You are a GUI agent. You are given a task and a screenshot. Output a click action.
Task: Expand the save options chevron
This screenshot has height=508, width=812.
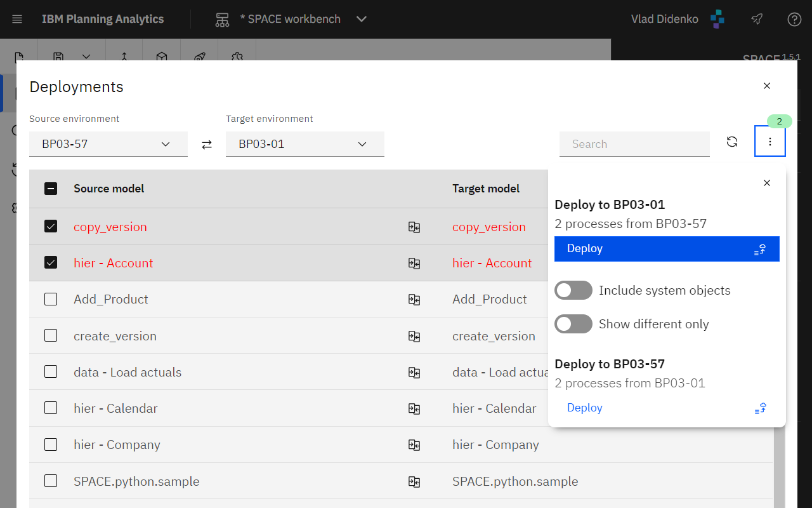click(x=86, y=57)
